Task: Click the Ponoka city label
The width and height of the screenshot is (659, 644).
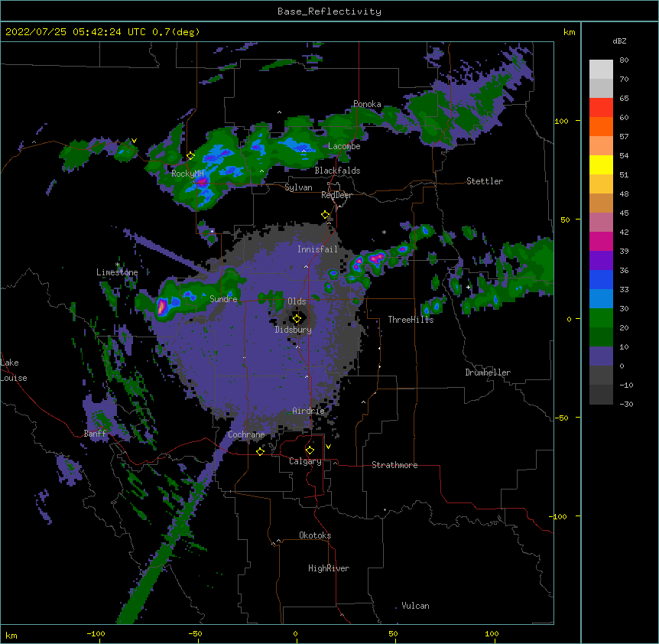Action: pos(367,104)
